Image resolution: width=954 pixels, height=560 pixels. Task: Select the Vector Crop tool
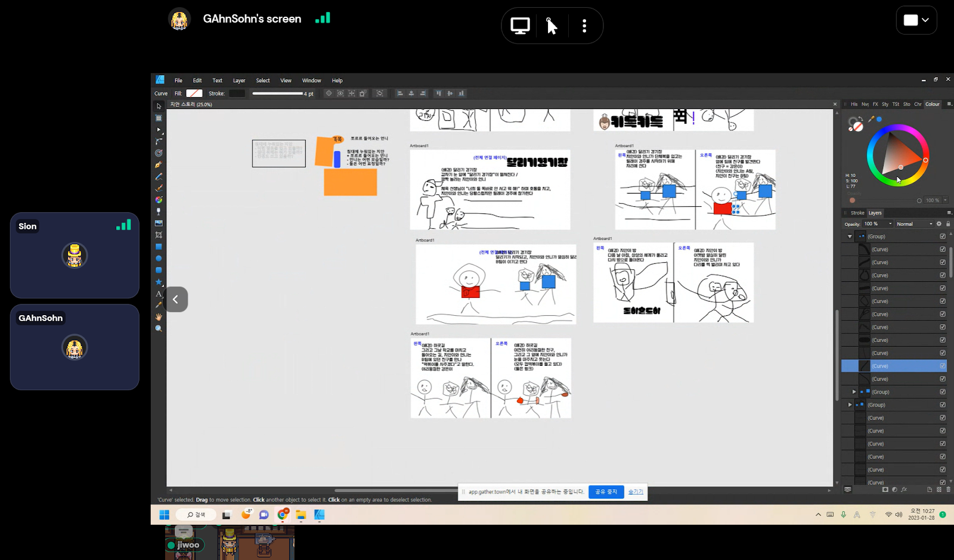pos(159,235)
